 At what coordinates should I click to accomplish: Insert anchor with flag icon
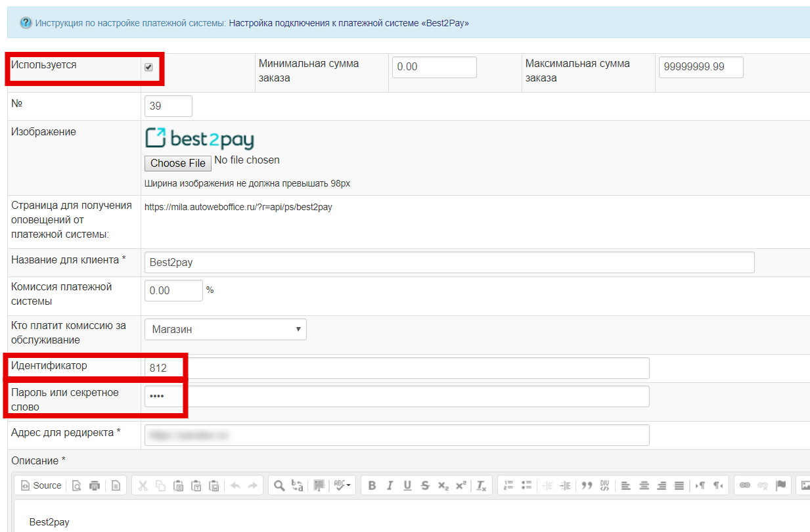780,485
